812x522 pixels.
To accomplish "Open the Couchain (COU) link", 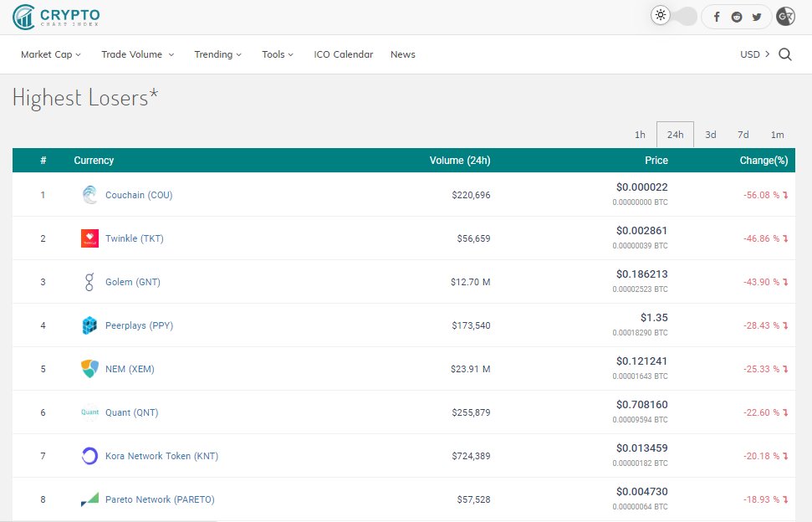I will pos(139,195).
